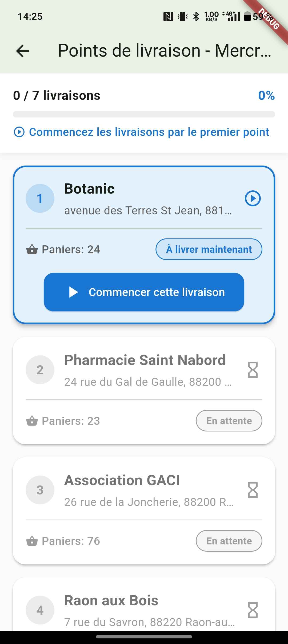The width and height of the screenshot is (288, 644).
Task: Tap the basket icon beside Paniers: 23
Action: coord(32,421)
